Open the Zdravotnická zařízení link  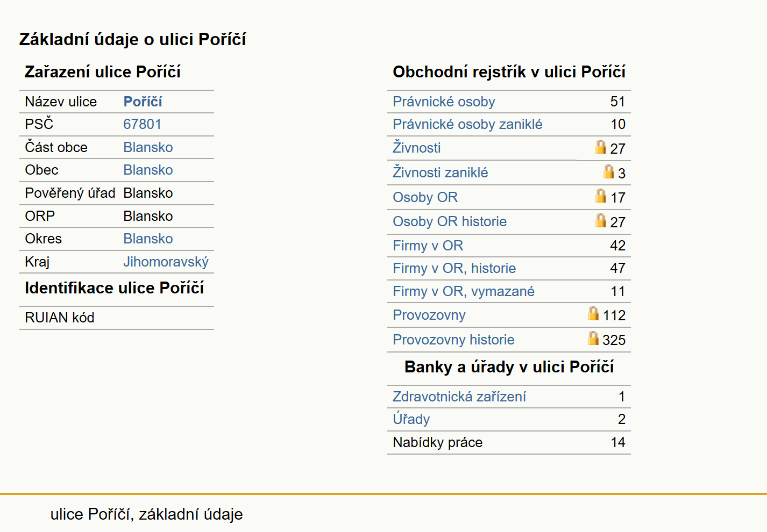[459, 397]
